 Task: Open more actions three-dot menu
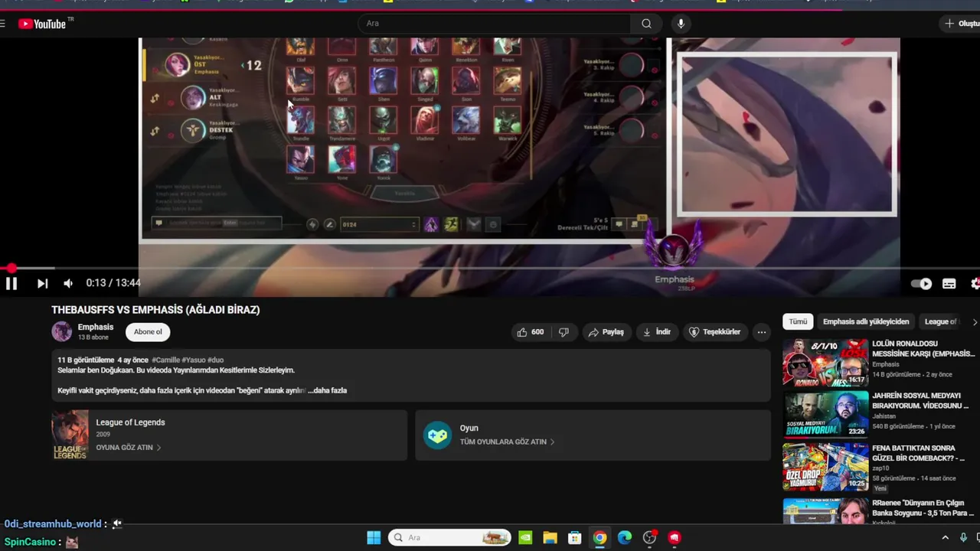(x=761, y=332)
